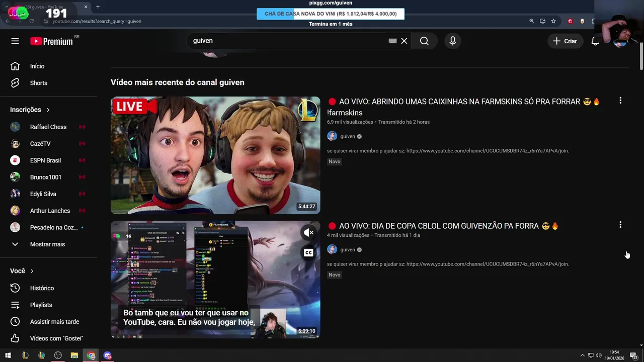Bookmark this page with the star
This screenshot has height=362, width=644.
pos(553,21)
